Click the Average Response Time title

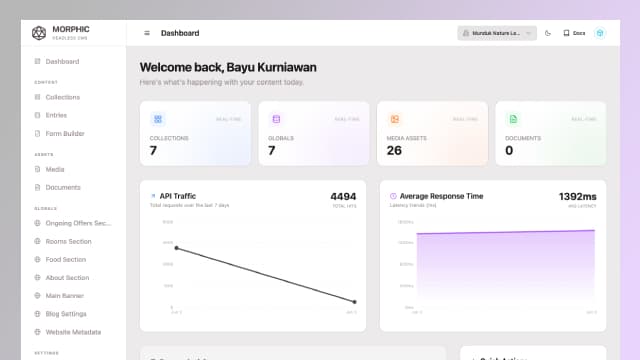441,196
